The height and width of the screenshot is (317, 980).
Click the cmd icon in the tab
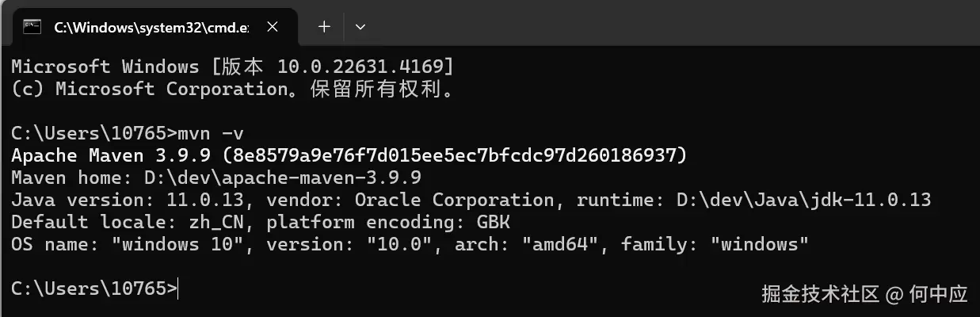(32, 27)
